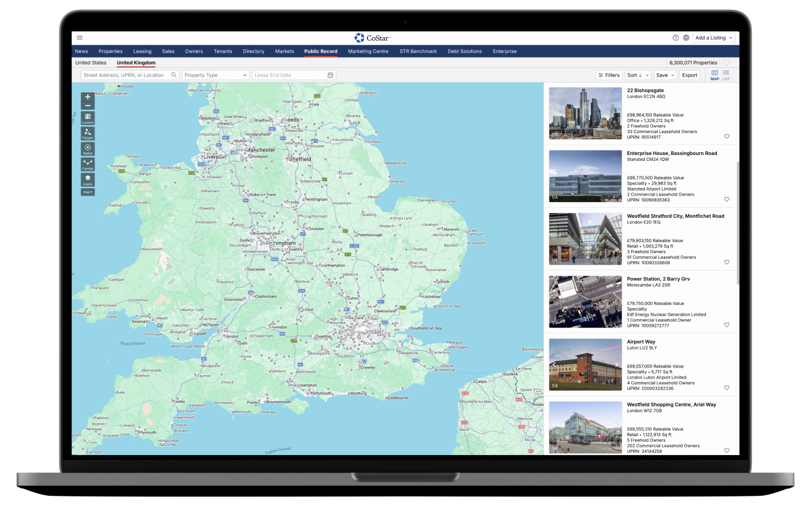The height and width of the screenshot is (519, 812).
Task: Click the globe language icon
Action: coord(686,38)
